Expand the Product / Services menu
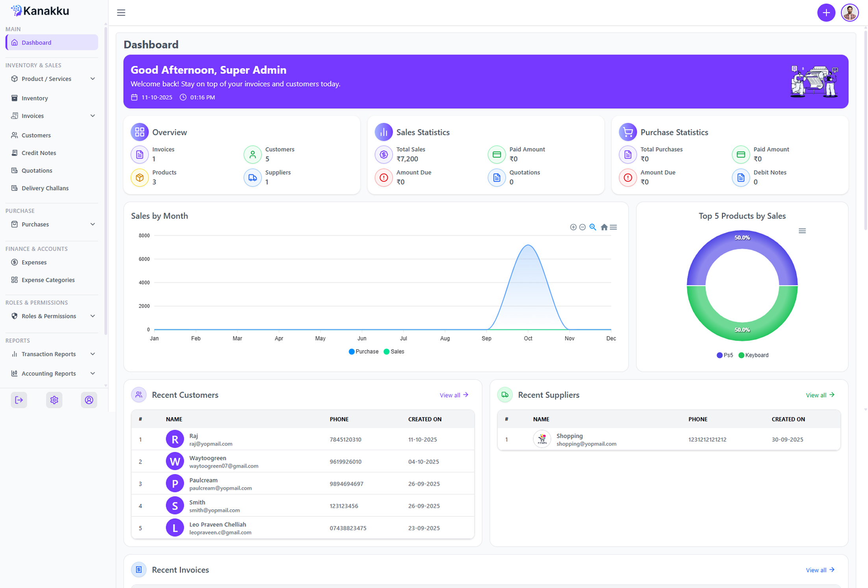 52,79
